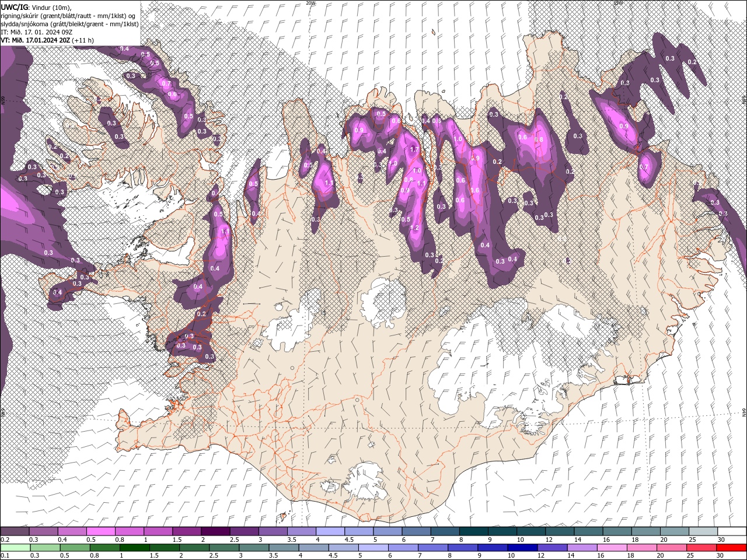Screen dimensions: 747x560
Task: Click the light blue upper-legend swatch labeled 4
Action: point(329,531)
